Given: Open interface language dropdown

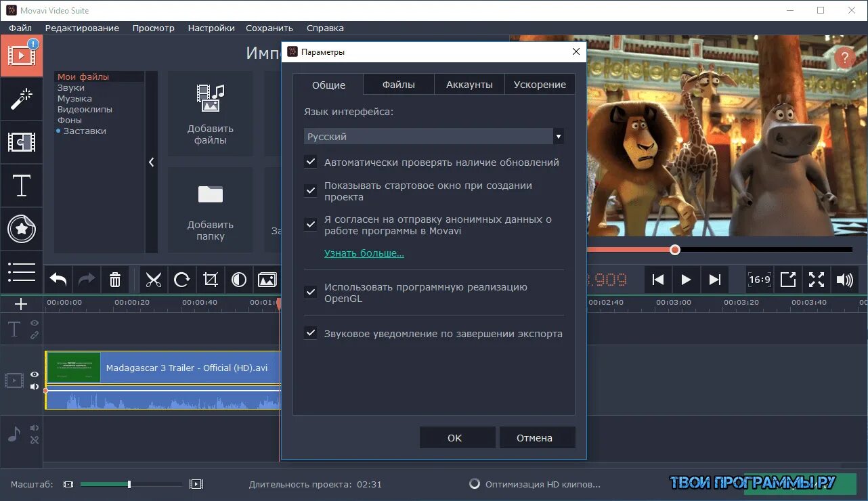Looking at the screenshot, I should point(434,136).
